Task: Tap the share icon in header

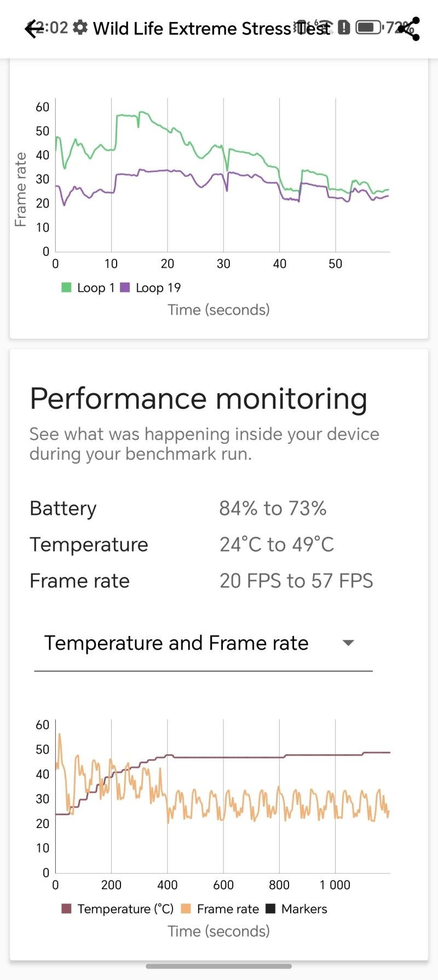Action: click(x=410, y=29)
